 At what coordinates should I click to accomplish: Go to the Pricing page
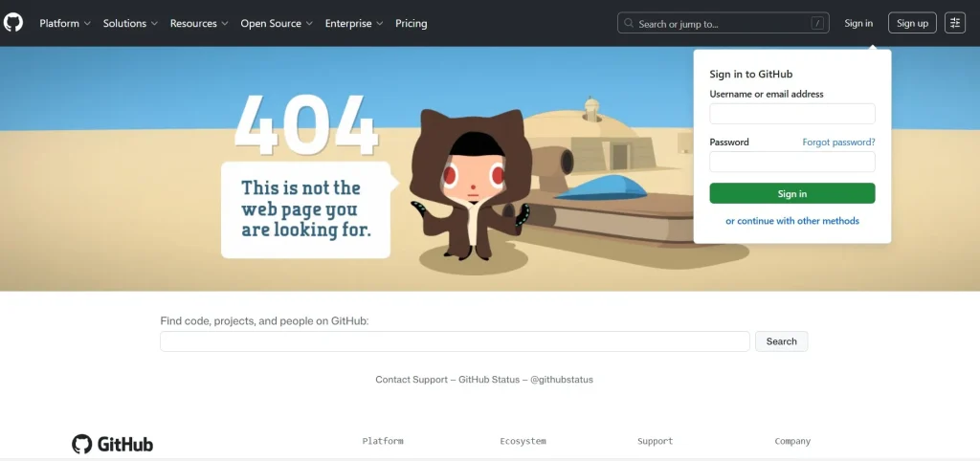point(412,23)
